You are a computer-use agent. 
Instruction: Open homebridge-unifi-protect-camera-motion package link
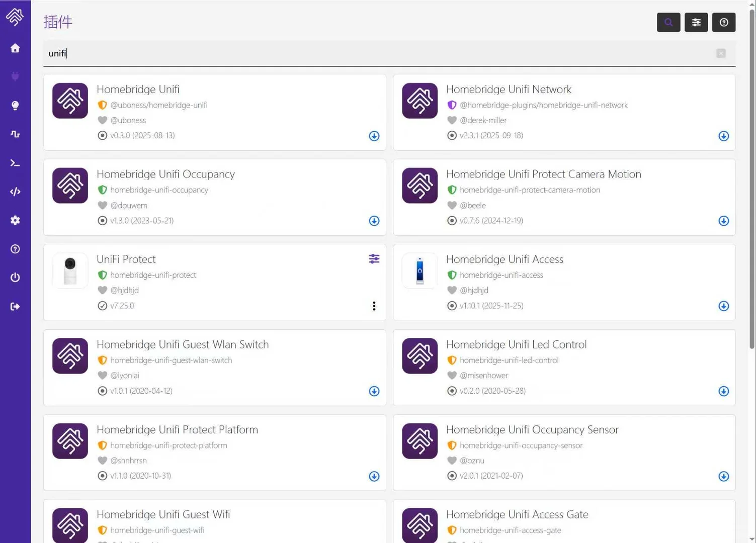pyautogui.click(x=530, y=190)
